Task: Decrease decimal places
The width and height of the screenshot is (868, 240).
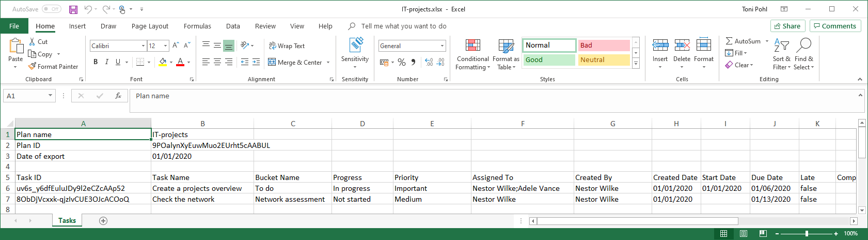Action: pos(440,62)
